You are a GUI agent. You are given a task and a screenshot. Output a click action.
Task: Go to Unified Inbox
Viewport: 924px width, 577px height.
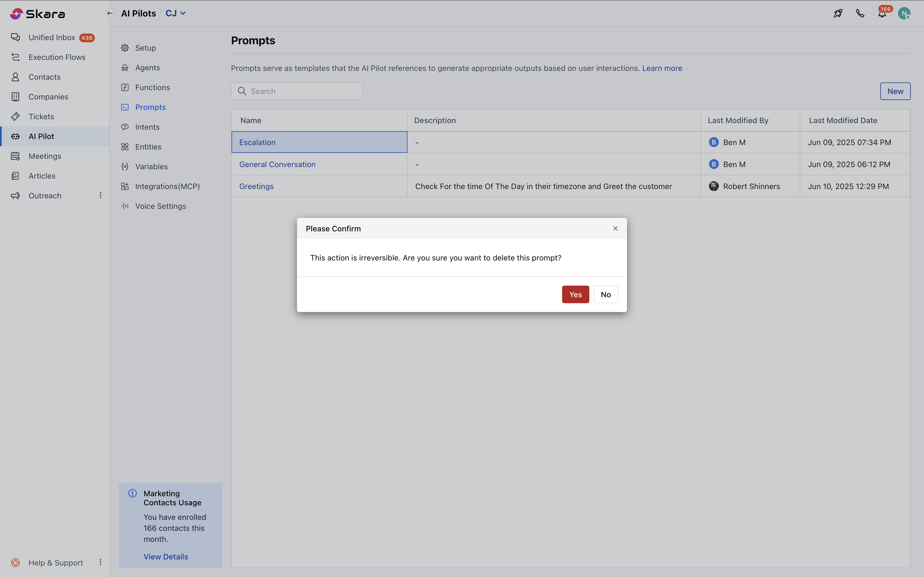[52, 37]
